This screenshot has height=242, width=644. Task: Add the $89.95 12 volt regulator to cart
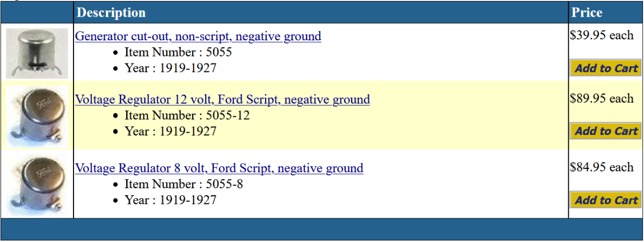pos(606,131)
